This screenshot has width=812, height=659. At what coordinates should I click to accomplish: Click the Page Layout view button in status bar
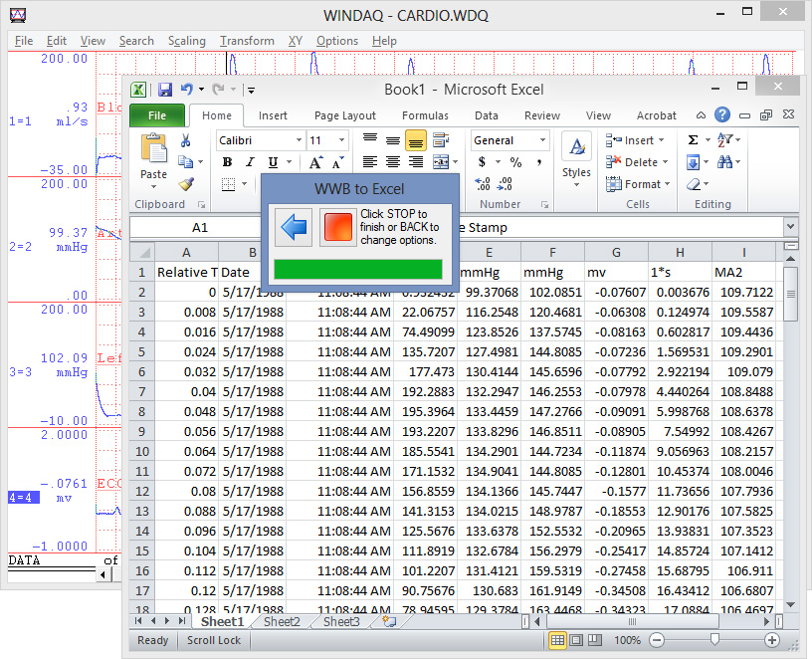click(576, 640)
